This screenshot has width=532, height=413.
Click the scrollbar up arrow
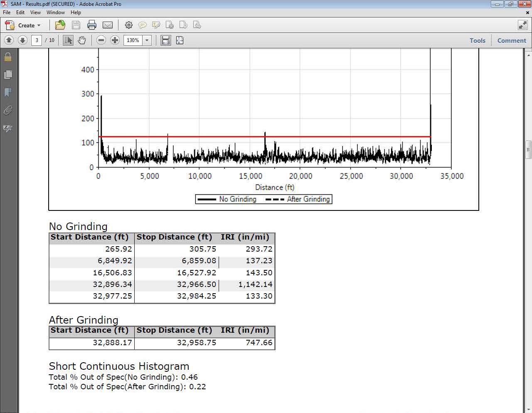tap(528, 54)
